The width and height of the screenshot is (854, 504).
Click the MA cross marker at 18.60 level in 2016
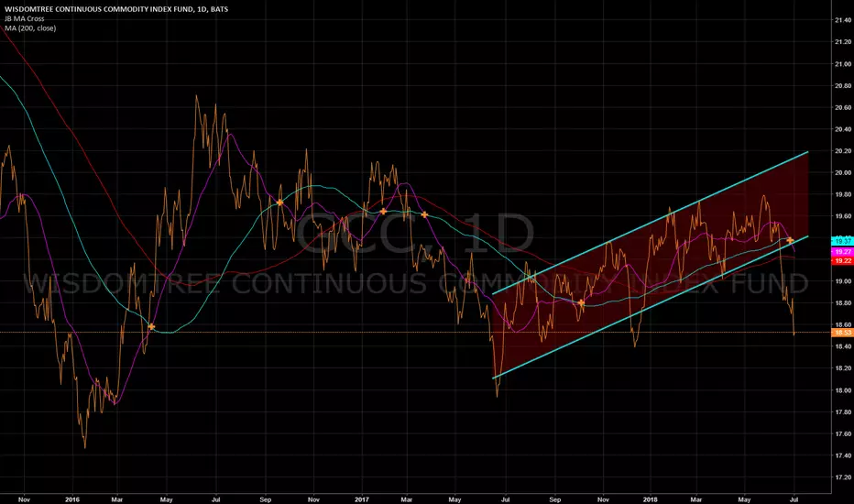click(151, 327)
